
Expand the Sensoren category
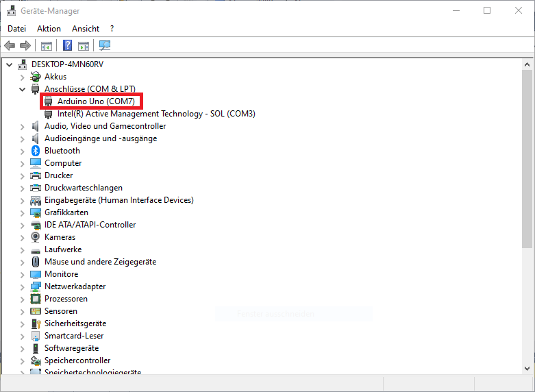[x=23, y=312]
